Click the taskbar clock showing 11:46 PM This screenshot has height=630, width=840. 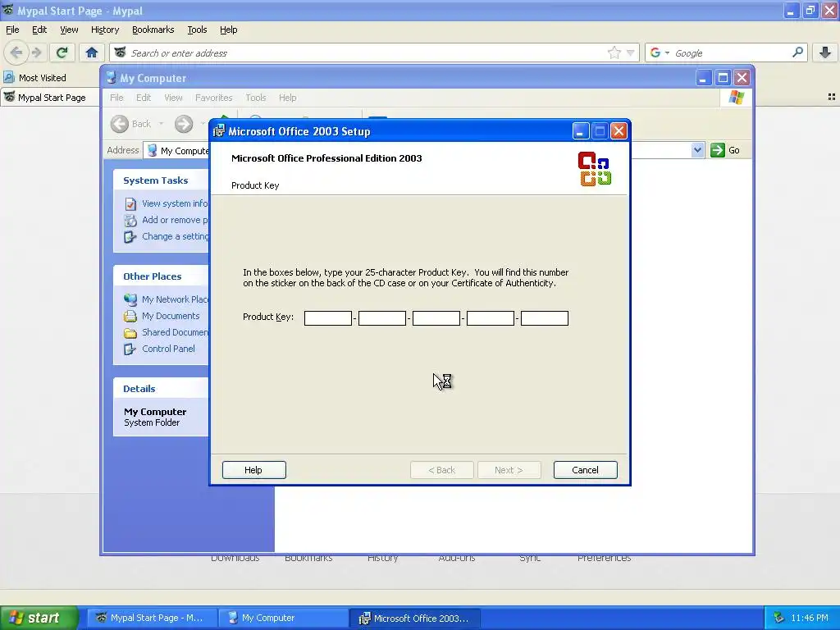810,619
